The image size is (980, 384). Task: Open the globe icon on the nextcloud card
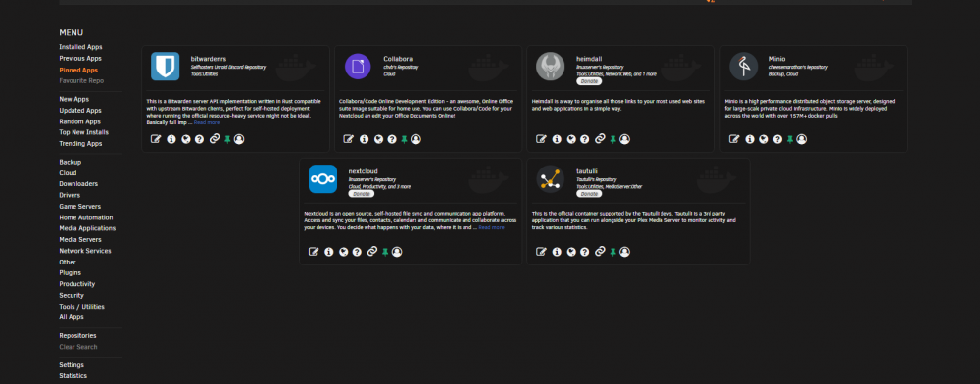click(x=343, y=252)
